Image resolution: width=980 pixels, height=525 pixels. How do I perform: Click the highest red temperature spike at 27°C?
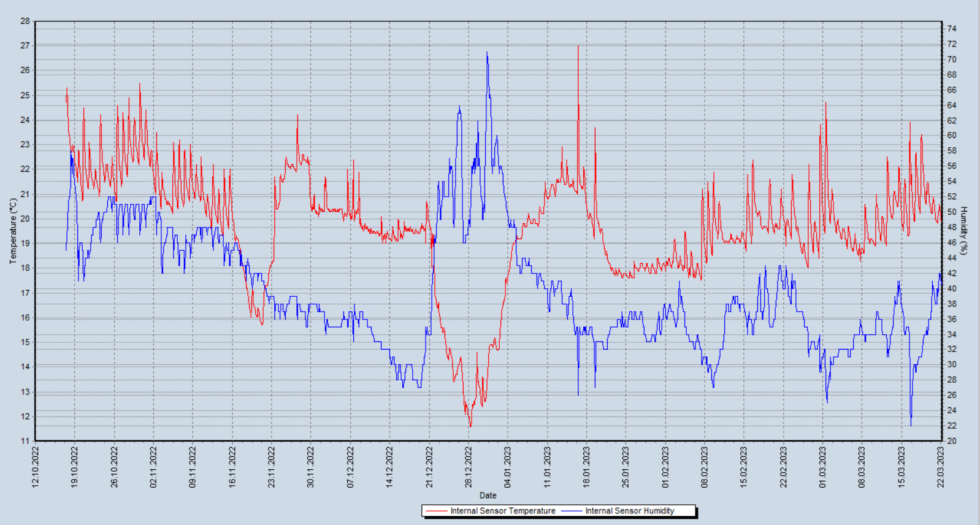(578, 47)
